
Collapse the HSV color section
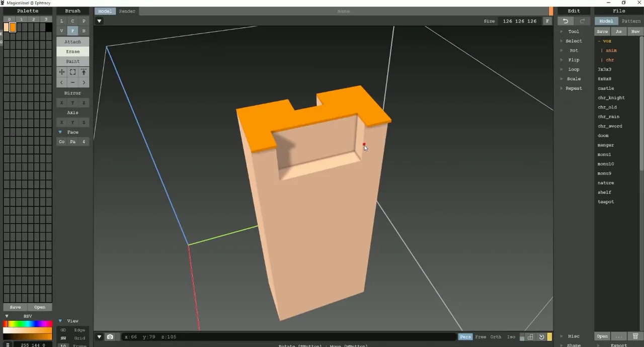coord(7,316)
